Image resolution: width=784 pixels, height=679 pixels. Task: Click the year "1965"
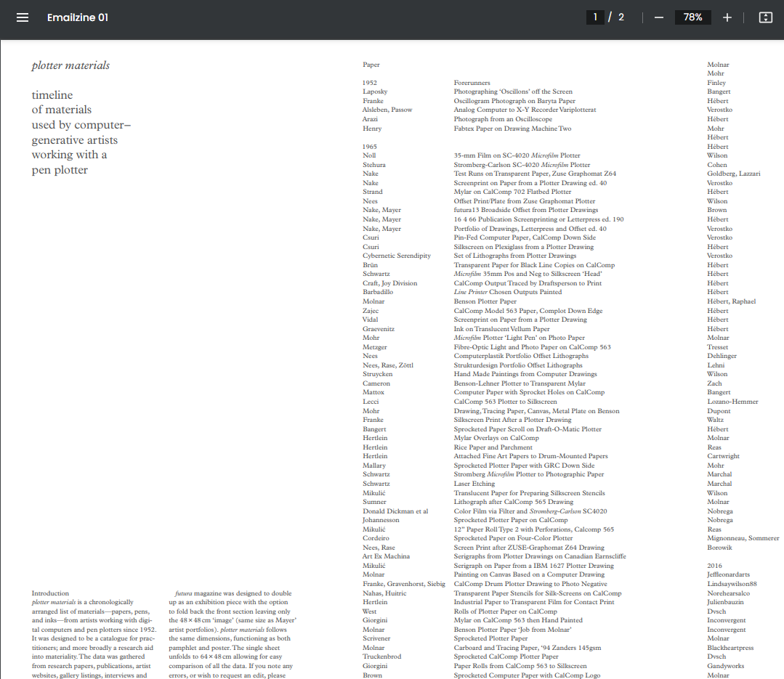[x=370, y=147]
